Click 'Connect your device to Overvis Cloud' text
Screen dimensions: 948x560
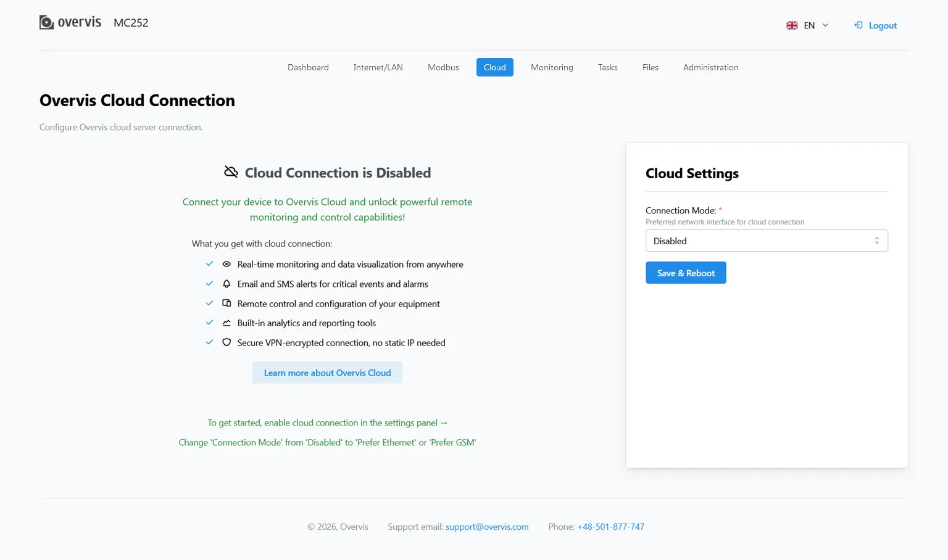pos(327,209)
